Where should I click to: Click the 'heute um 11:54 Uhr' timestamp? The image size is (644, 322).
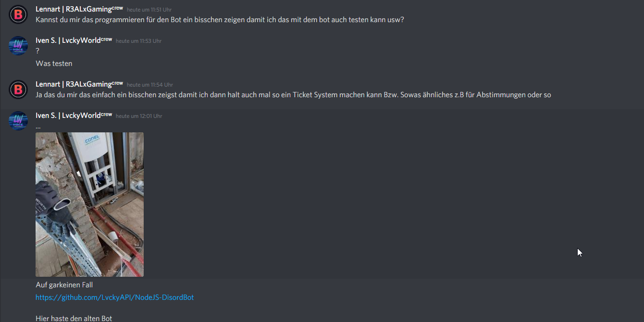(149, 85)
